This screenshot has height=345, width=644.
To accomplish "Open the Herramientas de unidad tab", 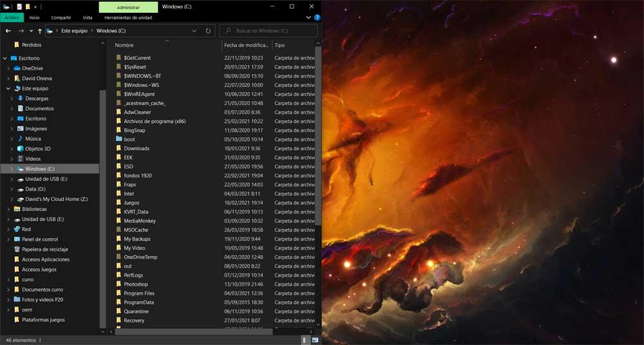I will [x=128, y=17].
